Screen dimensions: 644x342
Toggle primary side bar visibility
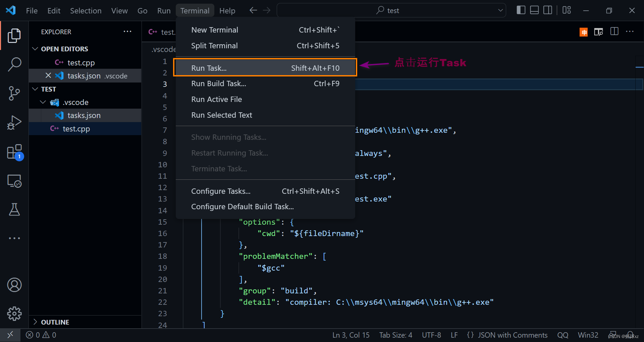click(521, 10)
